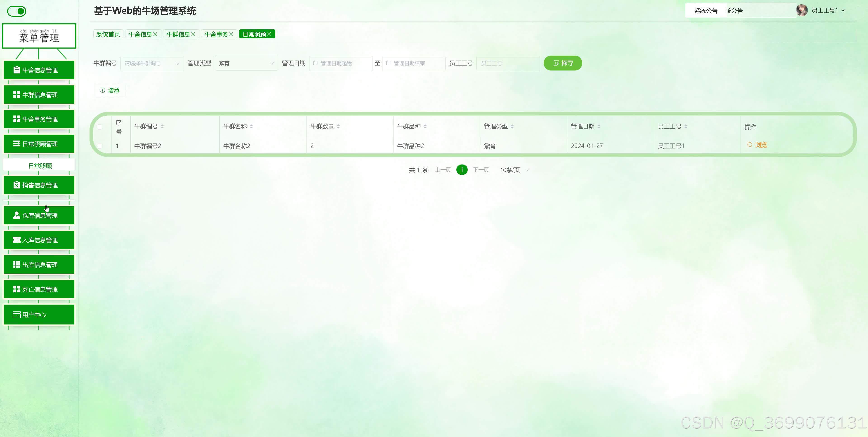Close the 牛舍信息 tab with X

click(x=155, y=34)
